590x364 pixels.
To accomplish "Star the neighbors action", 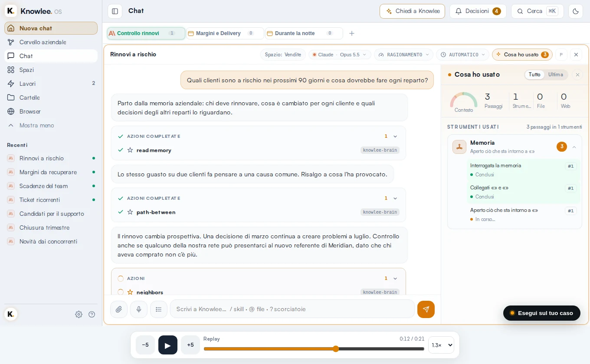I will click(130, 292).
